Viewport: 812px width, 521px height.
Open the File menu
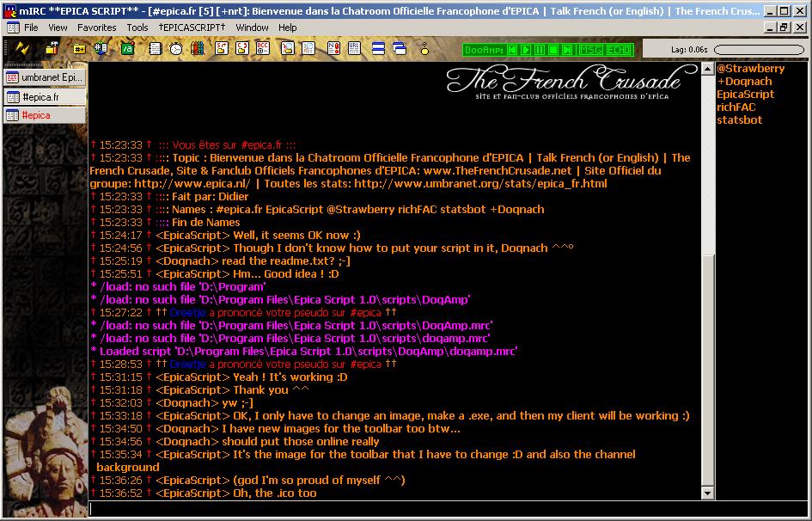point(31,28)
